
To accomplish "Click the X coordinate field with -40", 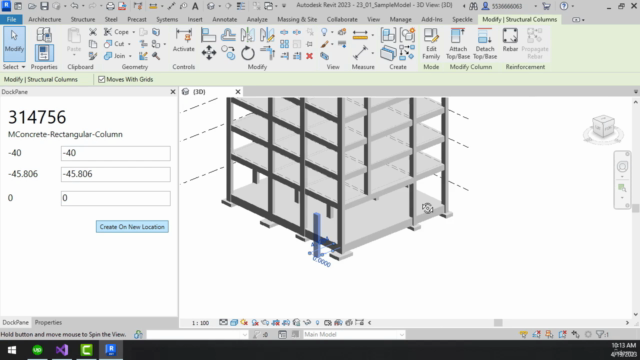I will coord(116,153).
